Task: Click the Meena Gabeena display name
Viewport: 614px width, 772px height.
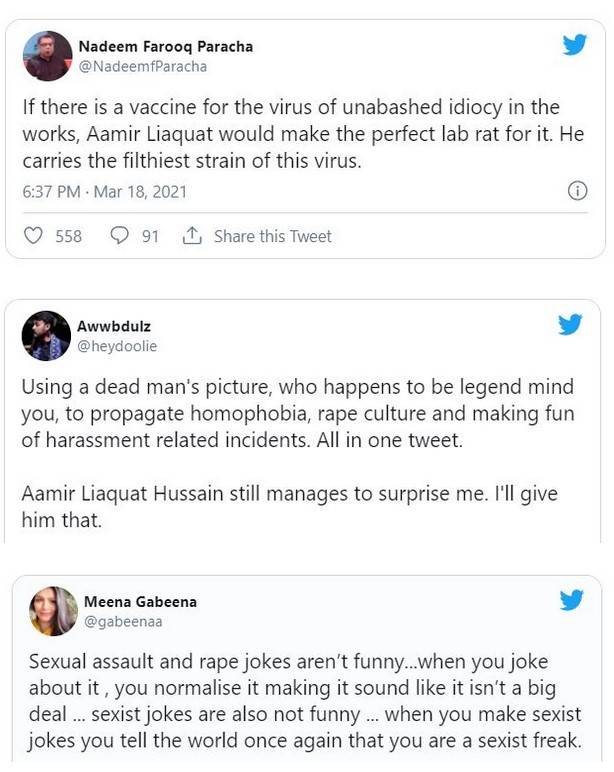Action: 140,601
